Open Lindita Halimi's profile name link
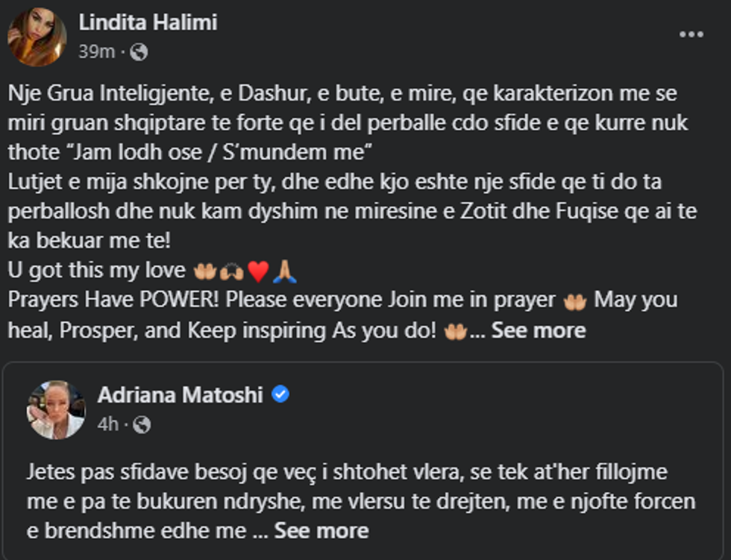This screenshot has width=731, height=560. coord(148,22)
